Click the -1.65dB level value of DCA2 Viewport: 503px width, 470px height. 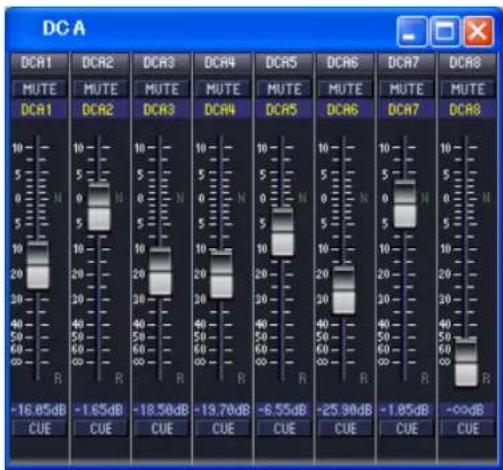pos(100,410)
